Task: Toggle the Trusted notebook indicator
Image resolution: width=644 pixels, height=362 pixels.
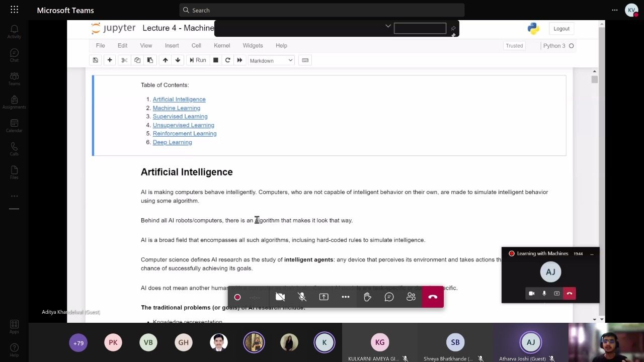Action: [x=514, y=46]
